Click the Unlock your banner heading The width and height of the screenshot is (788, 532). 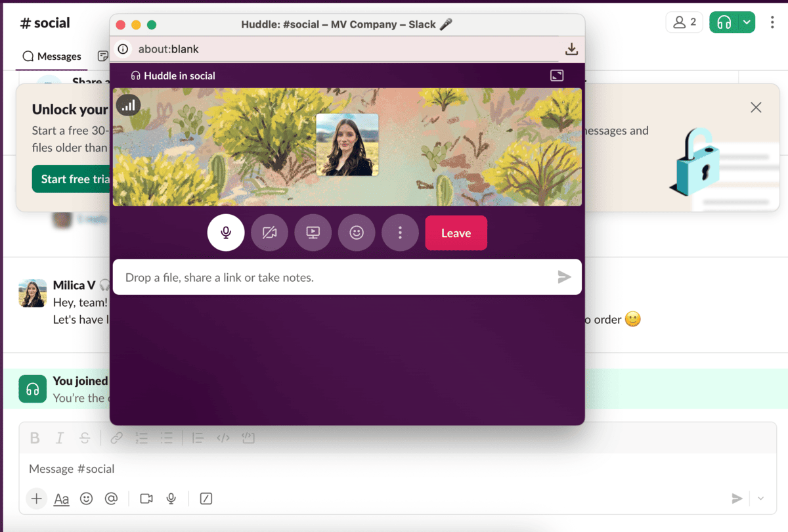tap(70, 109)
